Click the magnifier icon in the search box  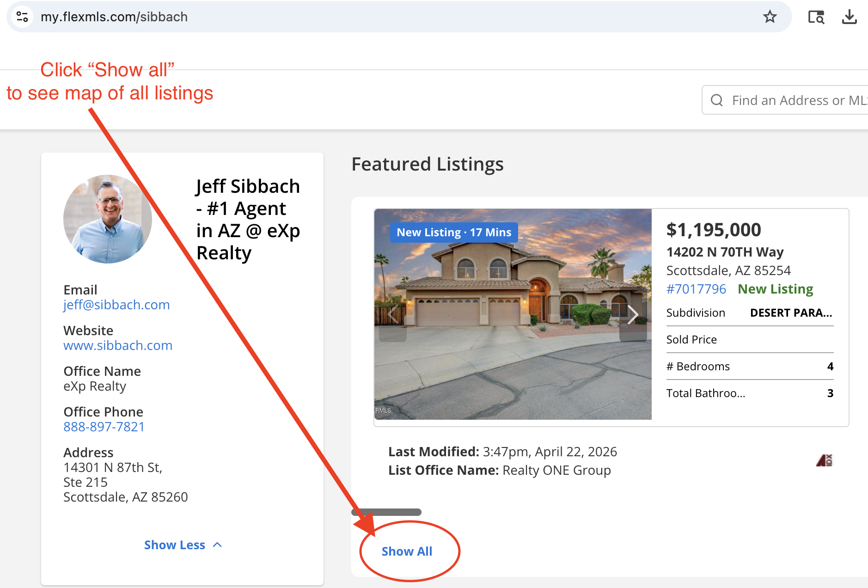(x=716, y=100)
